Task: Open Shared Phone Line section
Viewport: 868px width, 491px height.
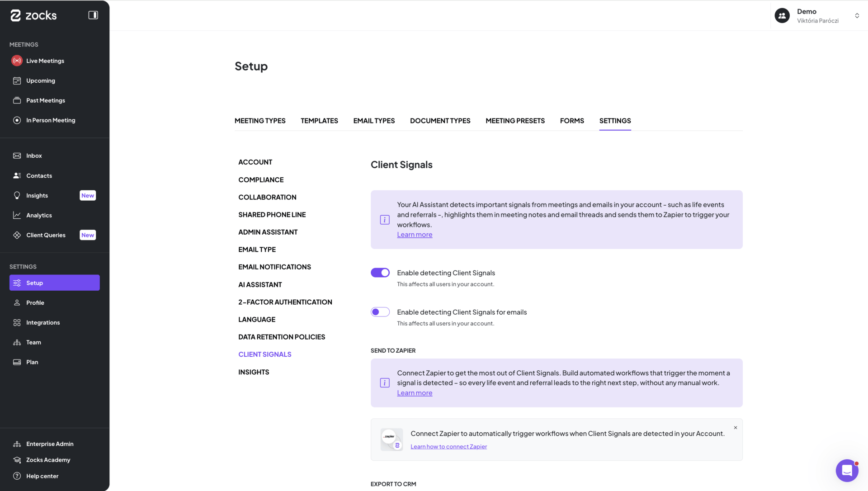Action: click(272, 215)
